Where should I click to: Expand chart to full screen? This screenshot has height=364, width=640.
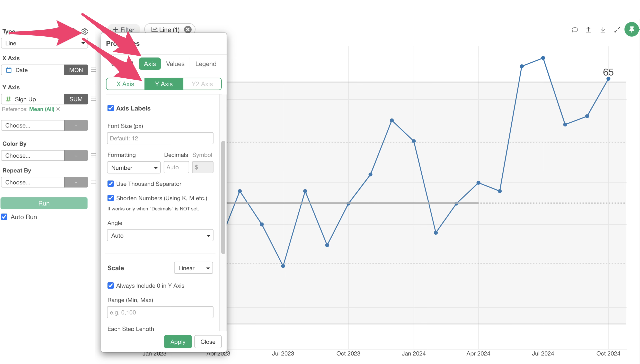tap(617, 30)
